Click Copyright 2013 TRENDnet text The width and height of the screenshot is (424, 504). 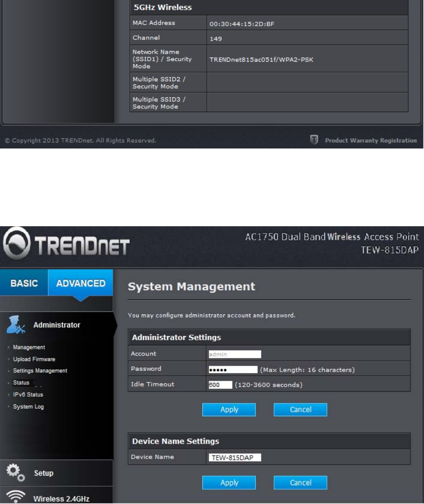point(80,141)
